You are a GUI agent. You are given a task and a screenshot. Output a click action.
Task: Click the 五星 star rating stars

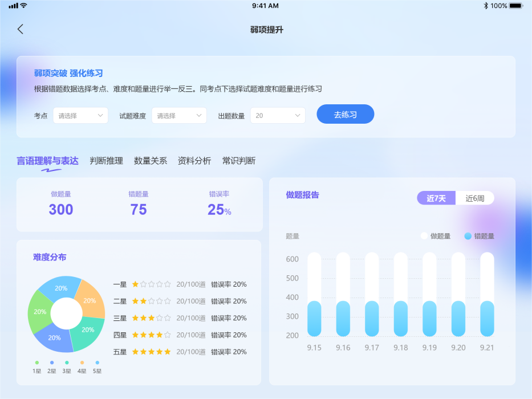click(x=151, y=352)
